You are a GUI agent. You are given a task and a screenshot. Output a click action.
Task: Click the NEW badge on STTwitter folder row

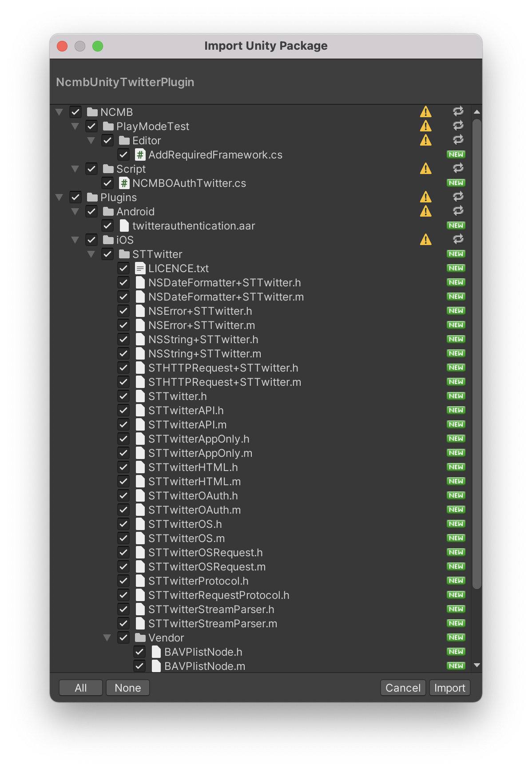click(456, 254)
